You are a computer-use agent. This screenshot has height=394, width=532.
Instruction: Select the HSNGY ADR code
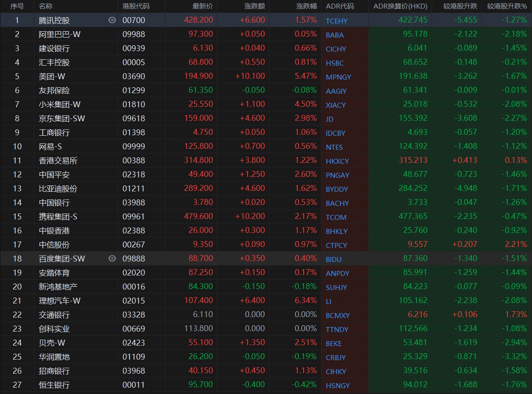pyautogui.click(x=337, y=385)
